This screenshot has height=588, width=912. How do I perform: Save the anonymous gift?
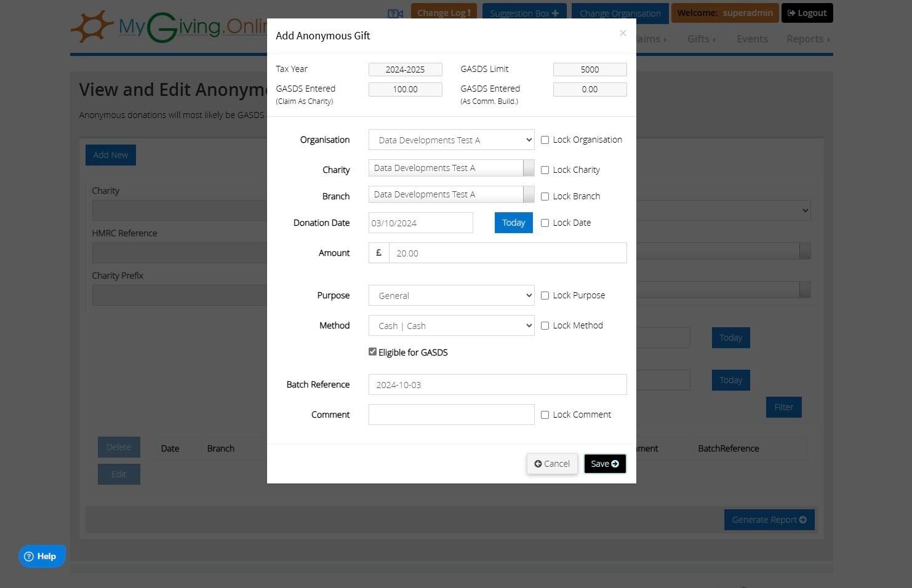click(x=605, y=464)
